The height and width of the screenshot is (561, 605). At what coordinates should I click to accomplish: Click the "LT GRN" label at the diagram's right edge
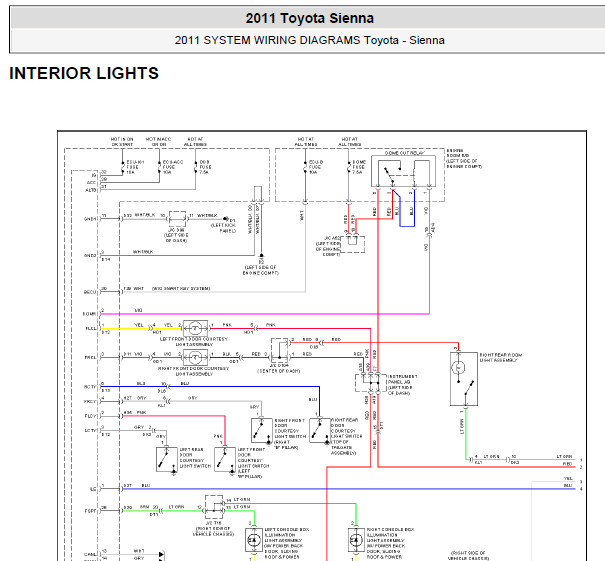click(x=564, y=456)
